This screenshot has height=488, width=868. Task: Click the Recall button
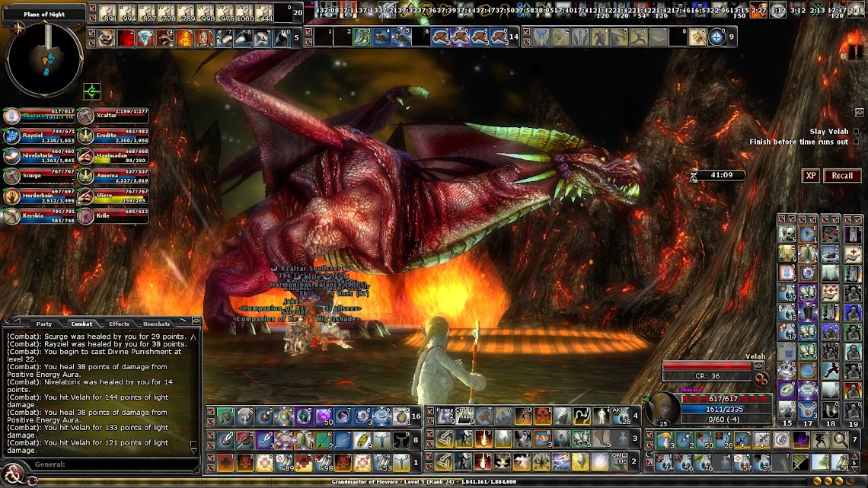pos(842,175)
